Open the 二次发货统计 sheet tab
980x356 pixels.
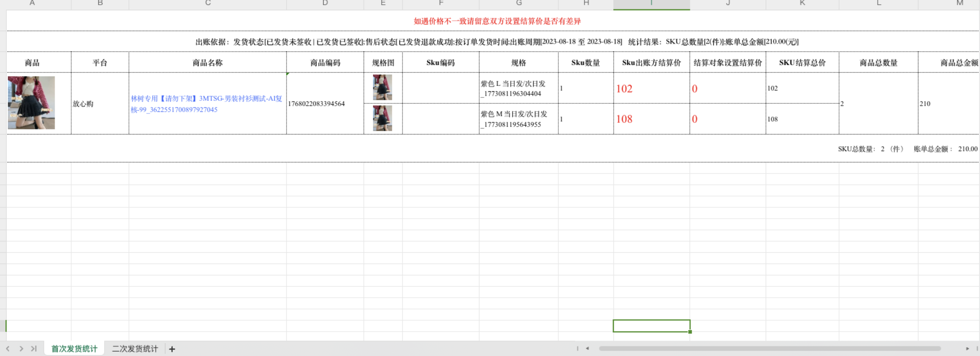point(135,349)
